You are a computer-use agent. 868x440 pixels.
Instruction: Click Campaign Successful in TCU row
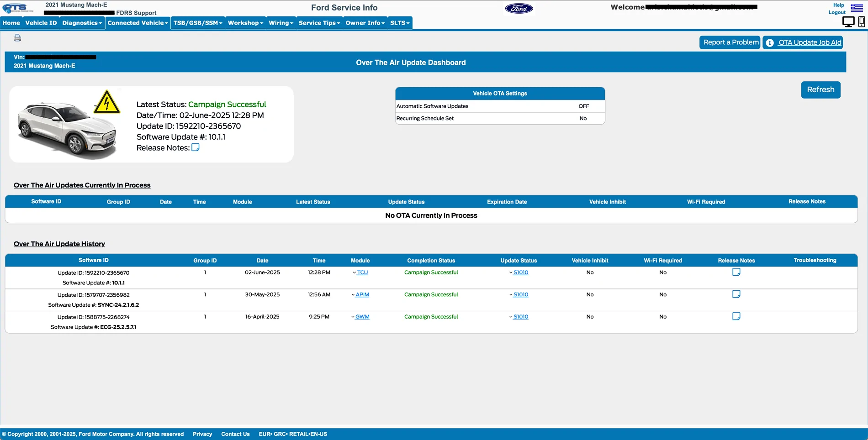tap(431, 272)
